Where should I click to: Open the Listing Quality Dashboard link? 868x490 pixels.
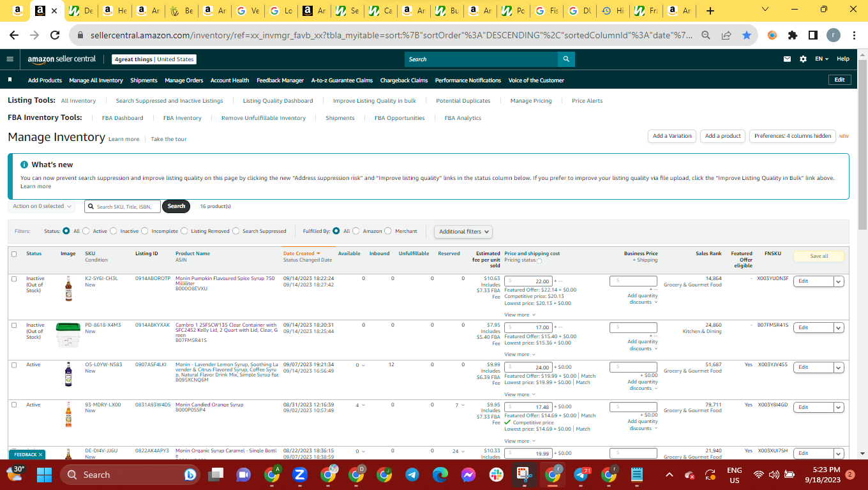point(278,101)
